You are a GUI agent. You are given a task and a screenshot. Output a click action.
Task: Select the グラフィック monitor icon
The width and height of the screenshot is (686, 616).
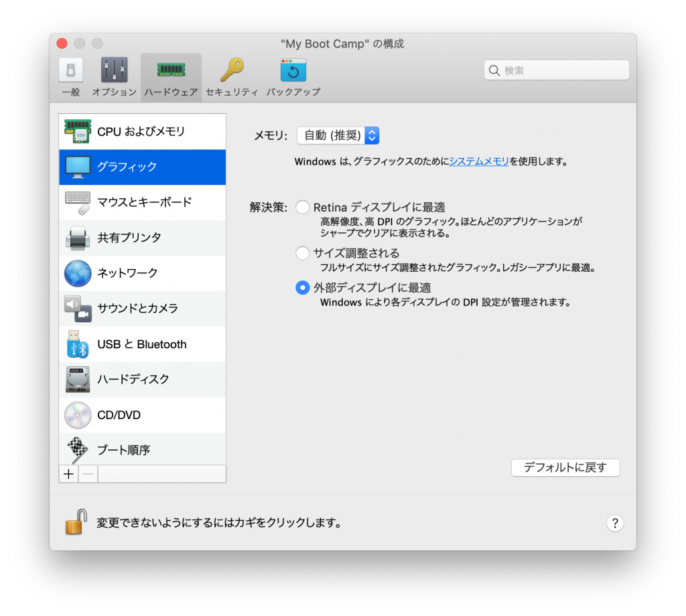[78, 167]
